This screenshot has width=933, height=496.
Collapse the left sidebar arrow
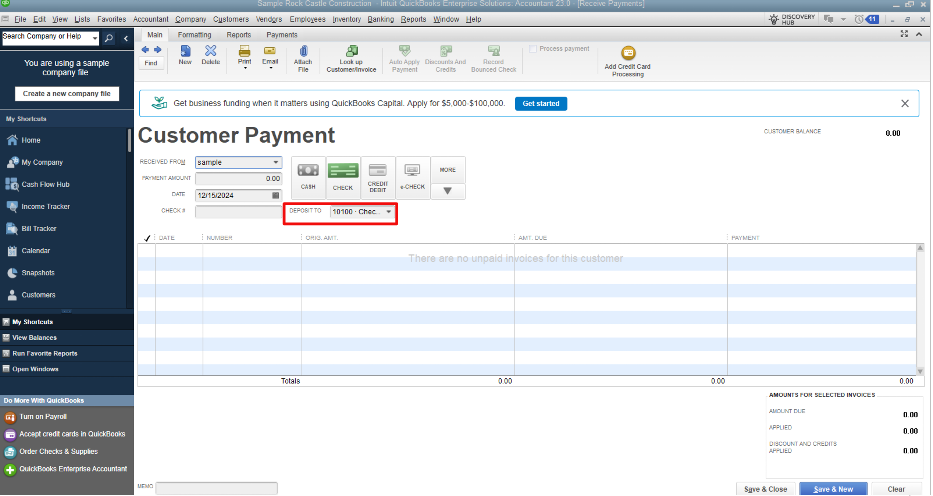[126, 38]
